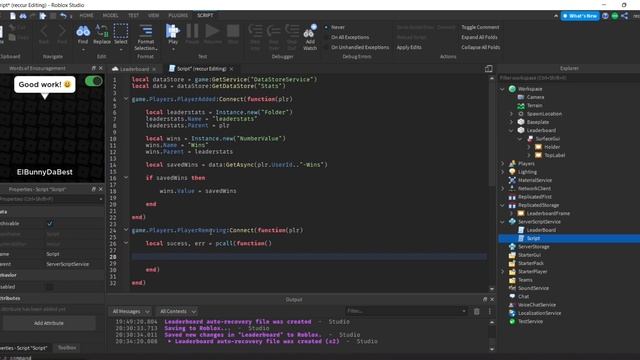Click the clear output trash icon
The height and width of the screenshot is (360, 640).
pos(476,311)
